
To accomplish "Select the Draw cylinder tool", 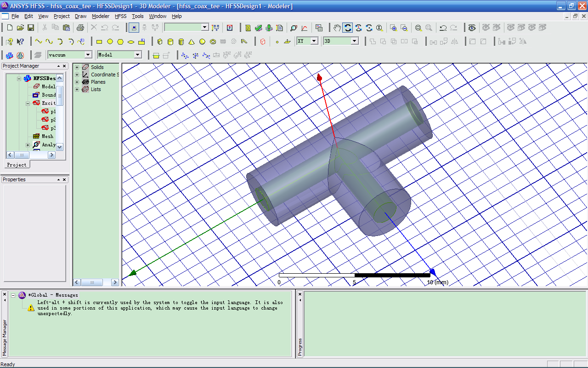I will [170, 42].
